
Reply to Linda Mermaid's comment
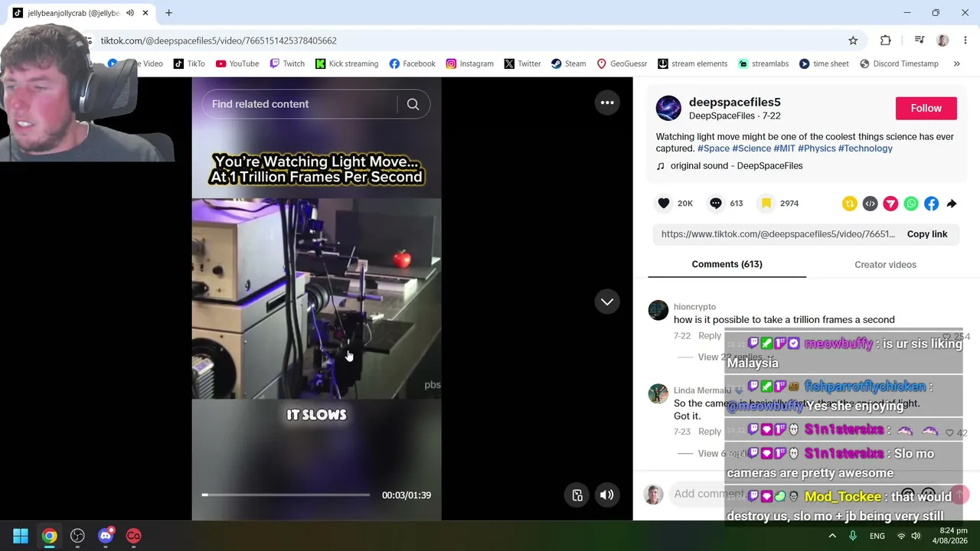coord(710,432)
